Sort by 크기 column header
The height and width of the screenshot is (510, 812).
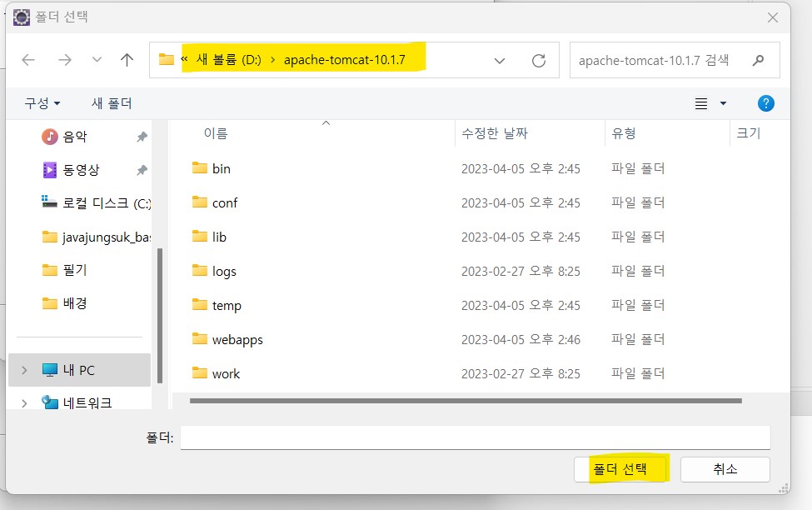[749, 133]
